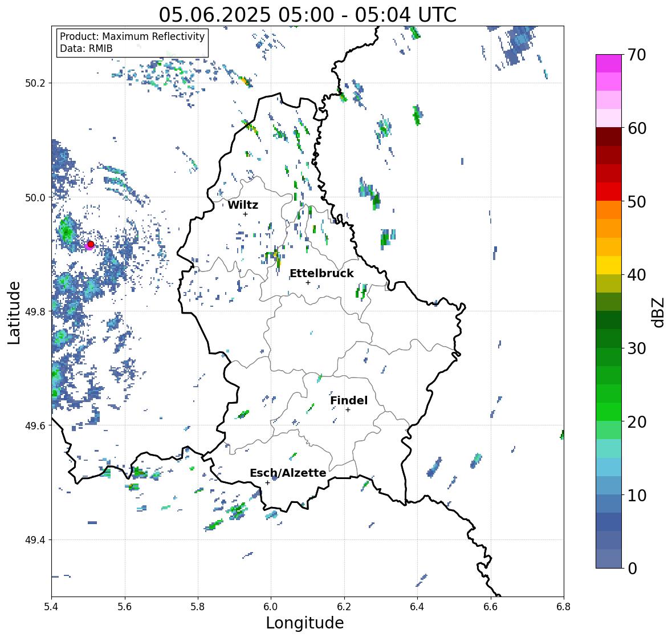This screenshot has width=672, height=637.
Task: Pick the bright green colorbar segment above 20
Action: pyautogui.click(x=609, y=412)
